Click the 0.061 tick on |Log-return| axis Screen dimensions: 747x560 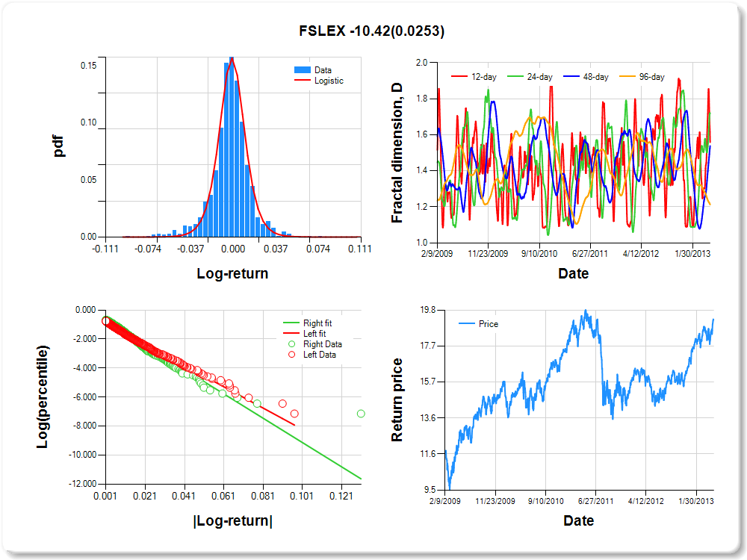point(223,496)
